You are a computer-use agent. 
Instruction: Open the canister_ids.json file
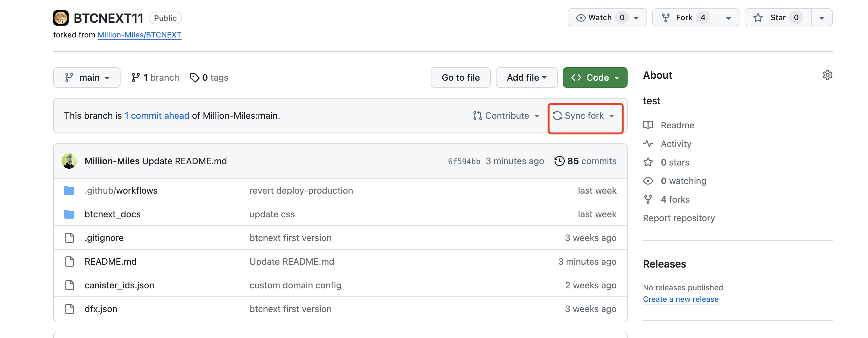click(x=119, y=285)
